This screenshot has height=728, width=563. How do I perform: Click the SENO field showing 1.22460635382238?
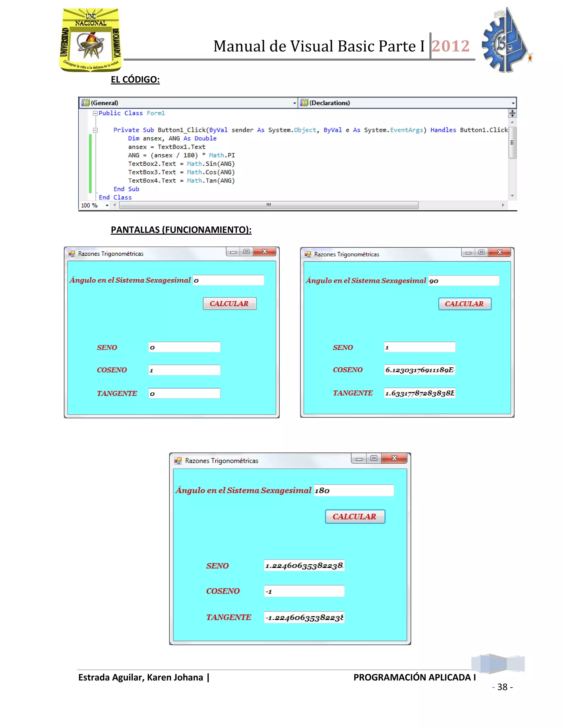point(304,565)
